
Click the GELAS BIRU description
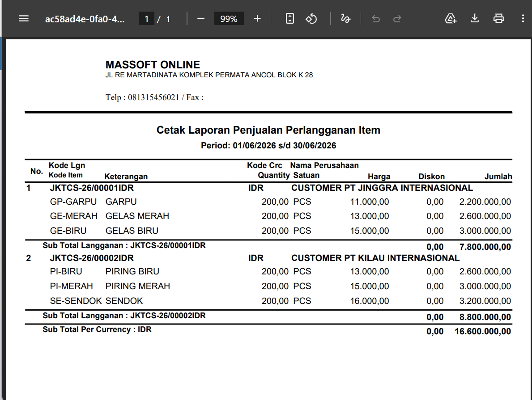click(132, 231)
